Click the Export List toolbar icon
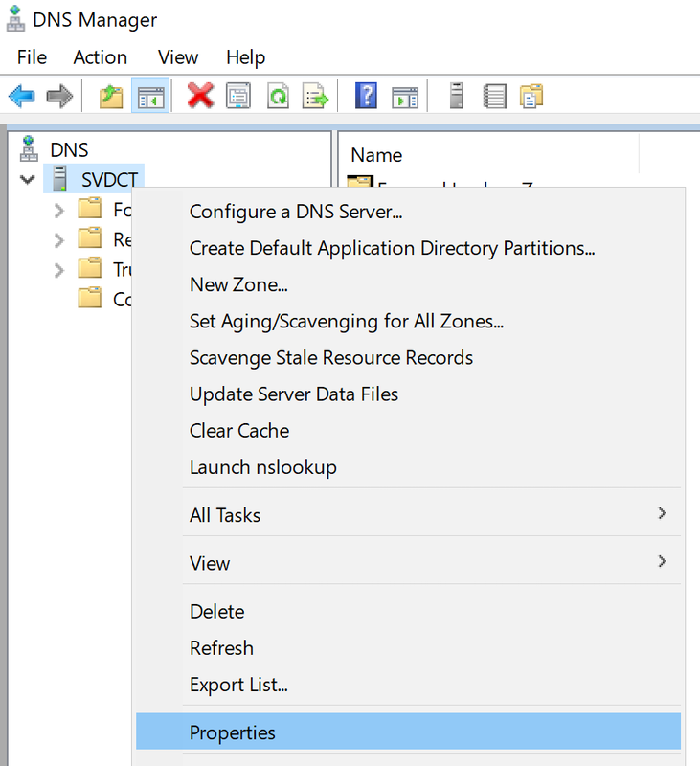 pos(316,95)
